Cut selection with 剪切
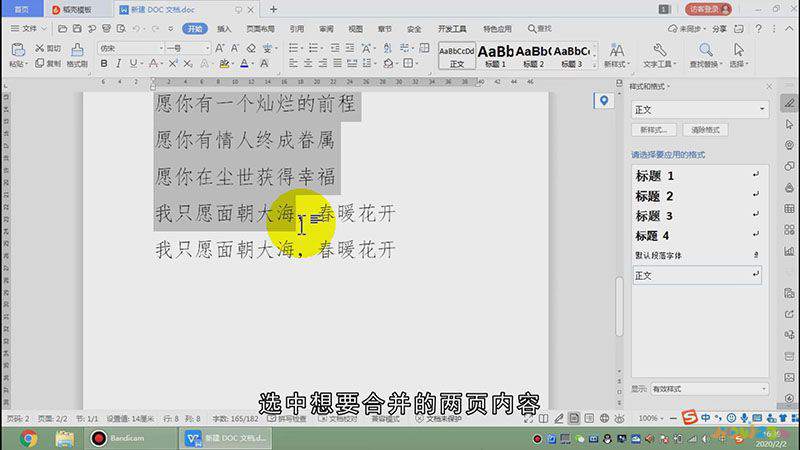 [47, 48]
